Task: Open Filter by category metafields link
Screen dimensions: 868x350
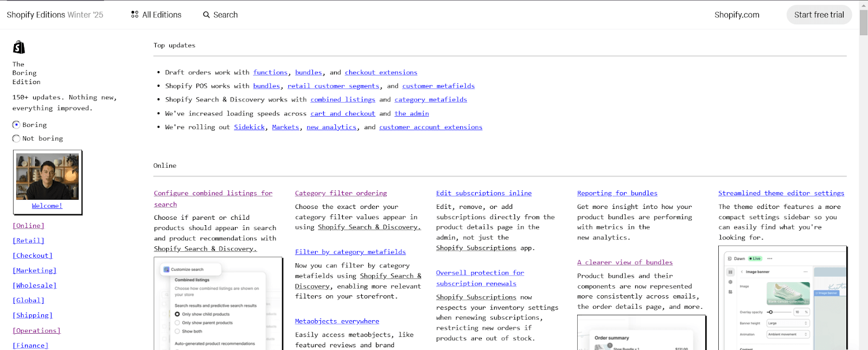Action: pyautogui.click(x=350, y=252)
